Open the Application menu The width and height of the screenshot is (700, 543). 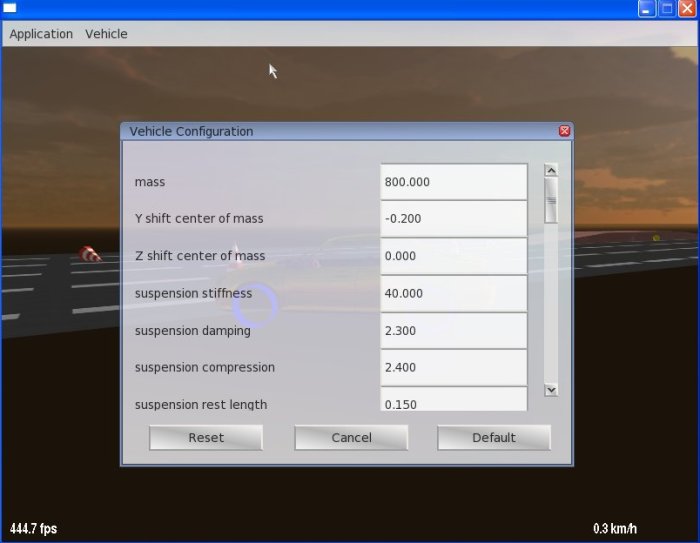(x=41, y=34)
